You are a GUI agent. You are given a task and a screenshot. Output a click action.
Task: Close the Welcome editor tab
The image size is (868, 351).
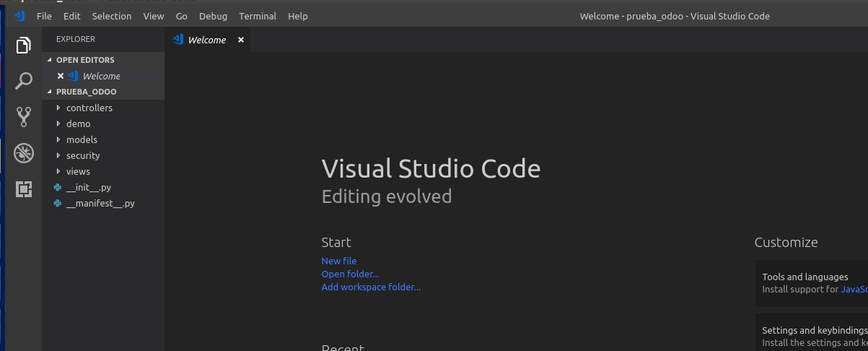[x=241, y=40]
